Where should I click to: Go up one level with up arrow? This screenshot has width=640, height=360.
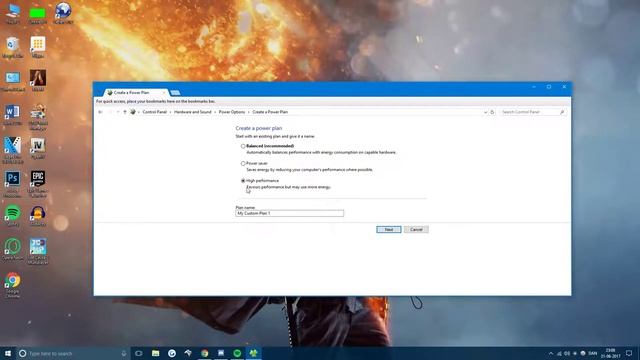click(x=125, y=112)
